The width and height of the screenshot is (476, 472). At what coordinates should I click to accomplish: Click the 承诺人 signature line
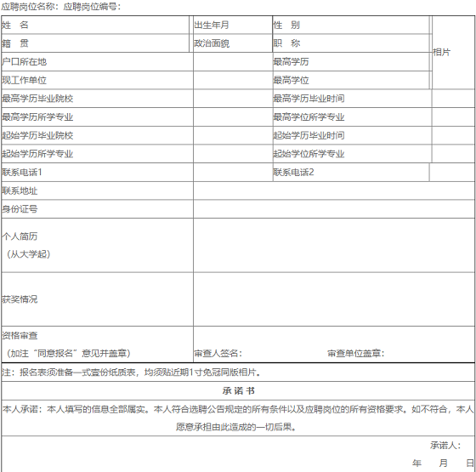tap(468, 446)
